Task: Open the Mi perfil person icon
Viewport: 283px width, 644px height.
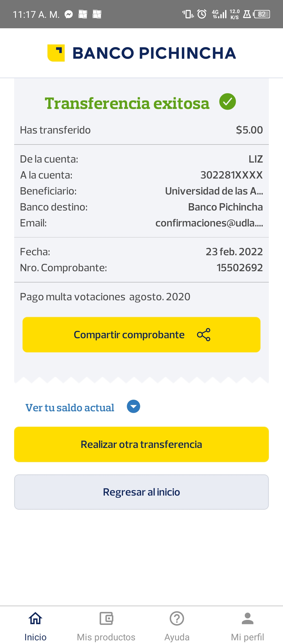Action: pos(247,619)
